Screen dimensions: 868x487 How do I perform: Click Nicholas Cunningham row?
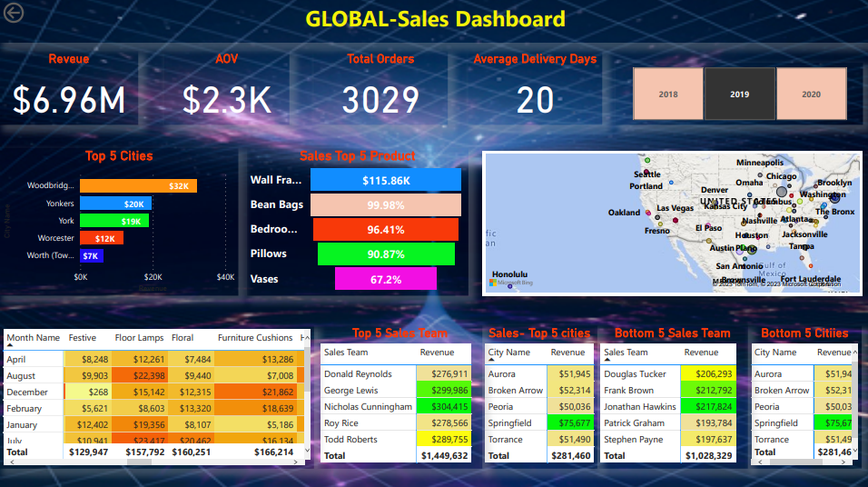pyautogui.click(x=396, y=407)
